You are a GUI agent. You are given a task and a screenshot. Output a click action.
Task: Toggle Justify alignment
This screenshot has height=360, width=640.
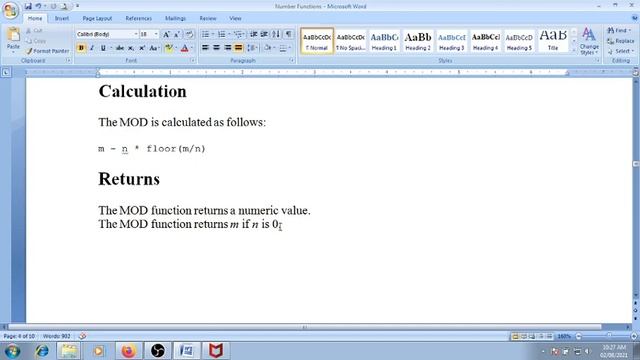point(238,48)
